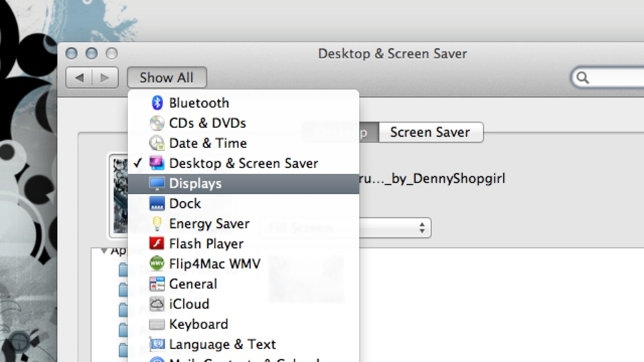Image resolution: width=644 pixels, height=362 pixels.
Task: Click the Language & Text flag icon
Action: pos(157,344)
